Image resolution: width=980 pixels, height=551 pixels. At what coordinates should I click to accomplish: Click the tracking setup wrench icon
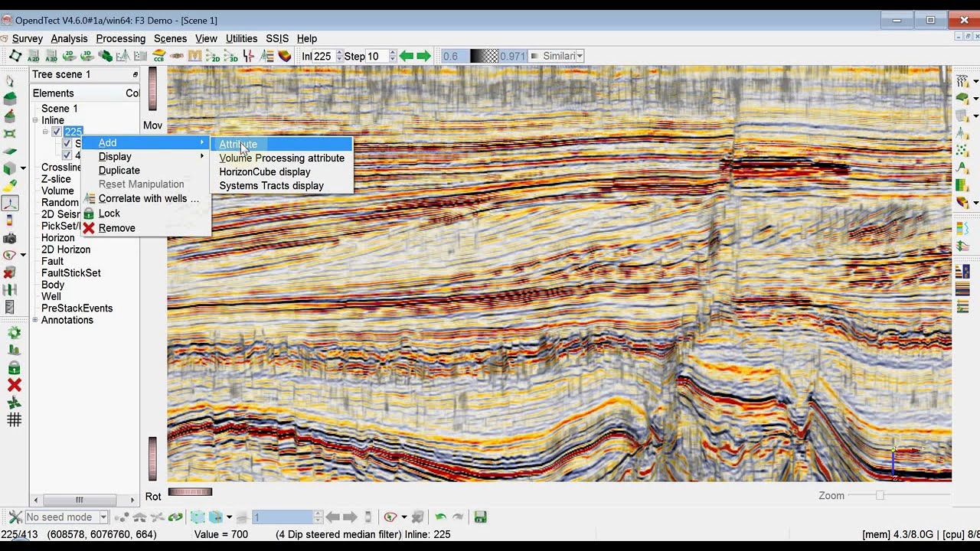(15, 517)
